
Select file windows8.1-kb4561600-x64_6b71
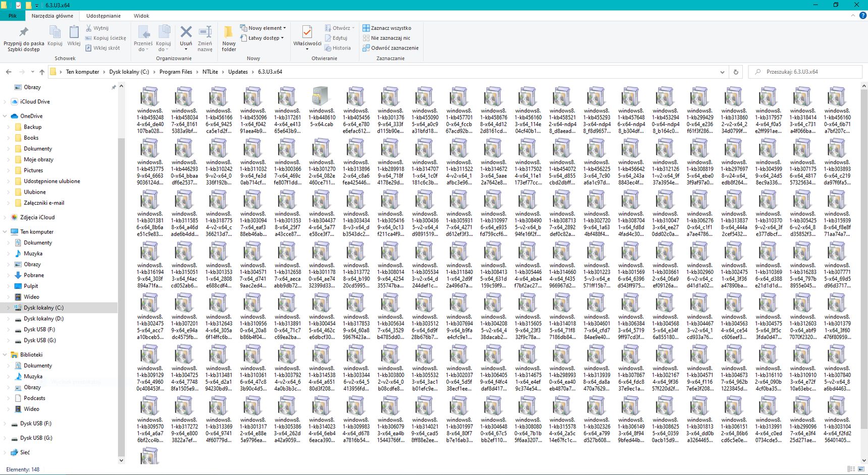coord(837,110)
